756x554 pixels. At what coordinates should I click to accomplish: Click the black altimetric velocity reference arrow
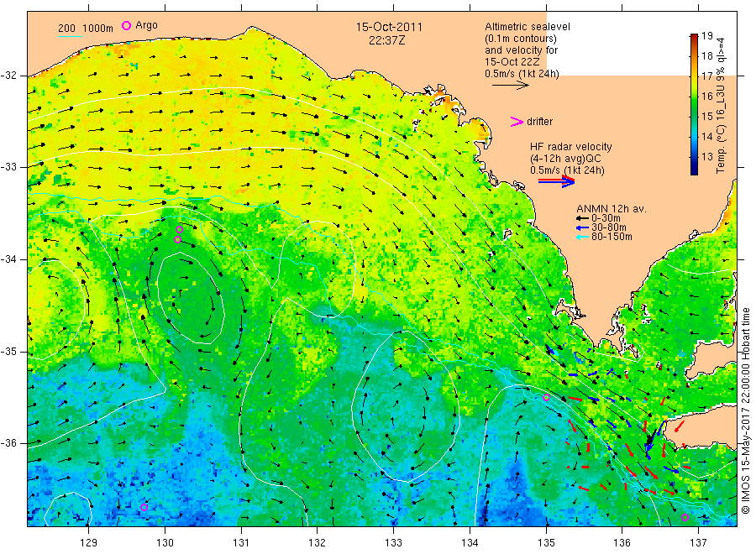(x=510, y=86)
